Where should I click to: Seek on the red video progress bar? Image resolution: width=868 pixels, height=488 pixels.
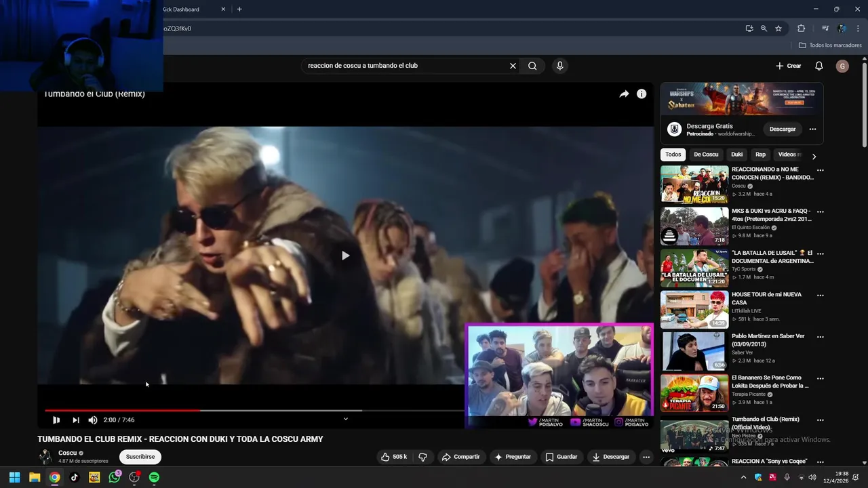[122, 410]
